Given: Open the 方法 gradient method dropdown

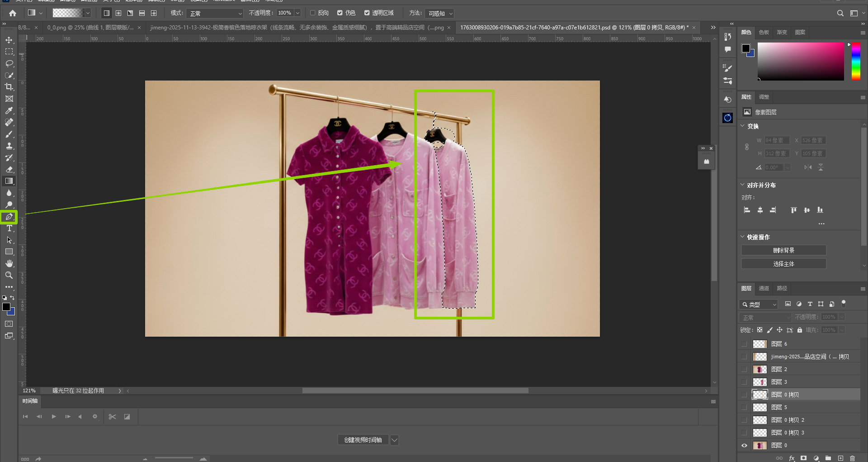Looking at the screenshot, I should pyautogui.click(x=439, y=14).
